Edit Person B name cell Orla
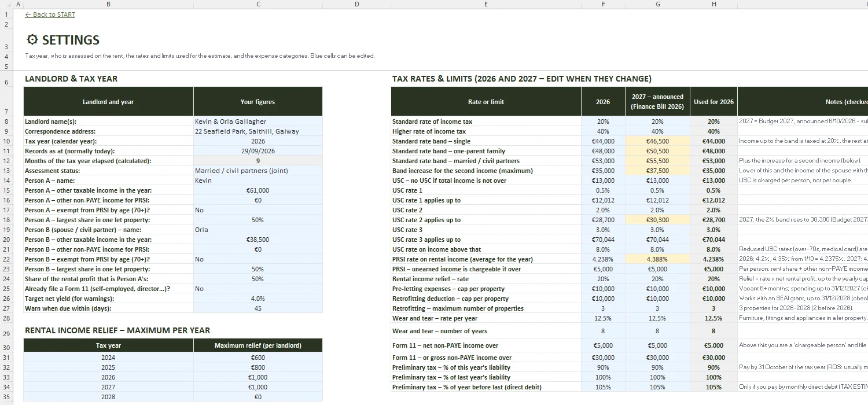The height and width of the screenshot is (405, 868). 258,230
